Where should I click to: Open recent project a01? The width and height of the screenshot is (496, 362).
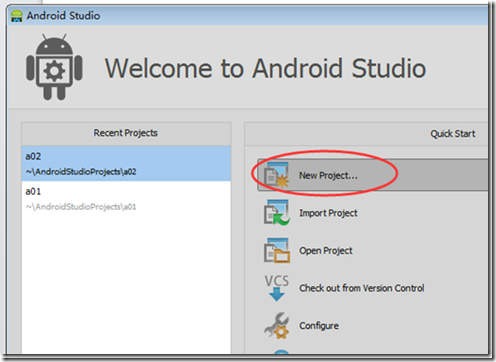click(126, 199)
